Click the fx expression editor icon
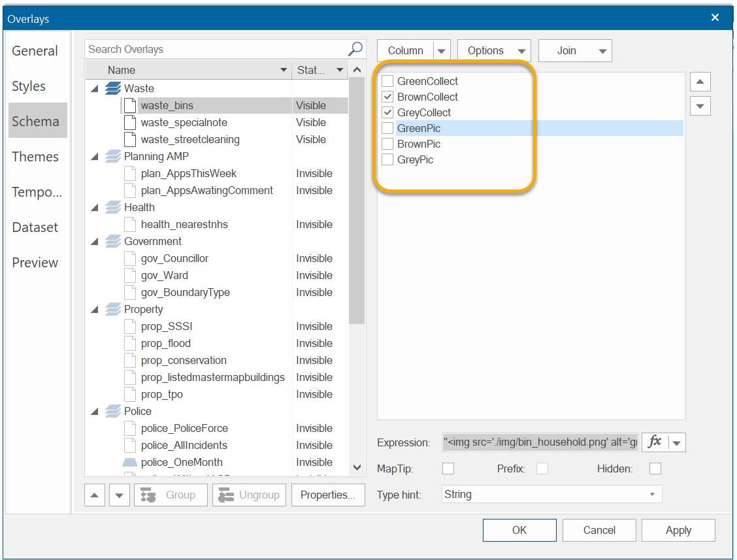Image resolution: width=737 pixels, height=560 pixels. point(655,442)
